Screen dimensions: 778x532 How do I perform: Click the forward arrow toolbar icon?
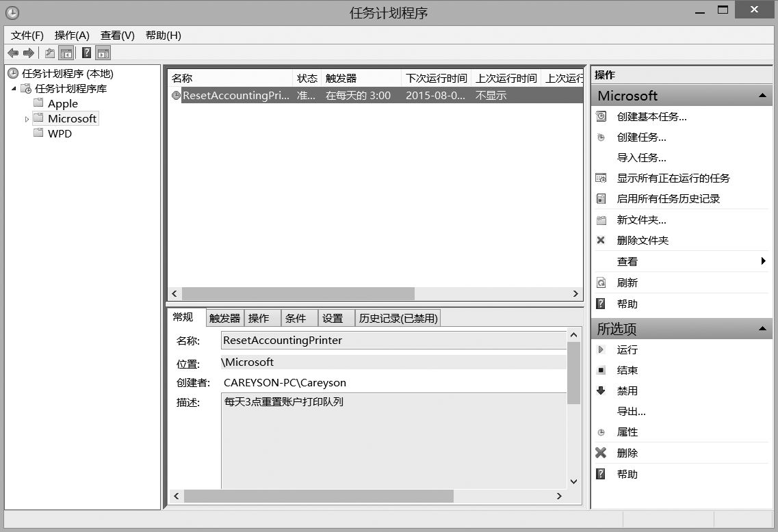point(28,53)
